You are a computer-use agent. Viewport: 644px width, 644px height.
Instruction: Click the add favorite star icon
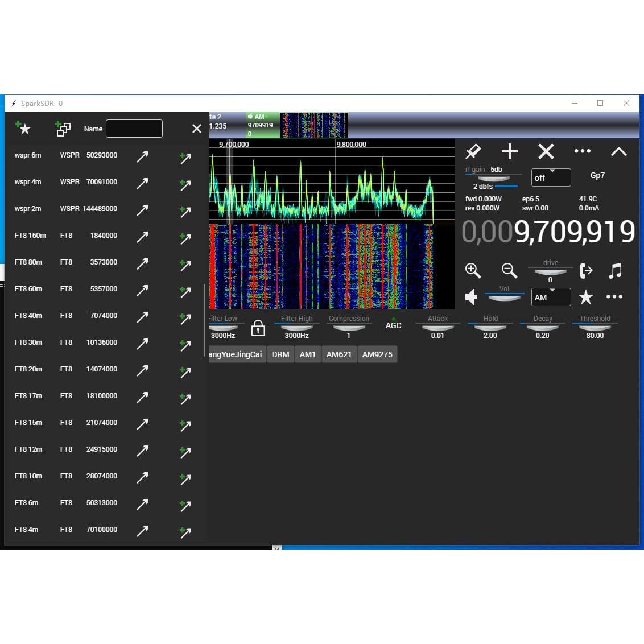coord(23,128)
